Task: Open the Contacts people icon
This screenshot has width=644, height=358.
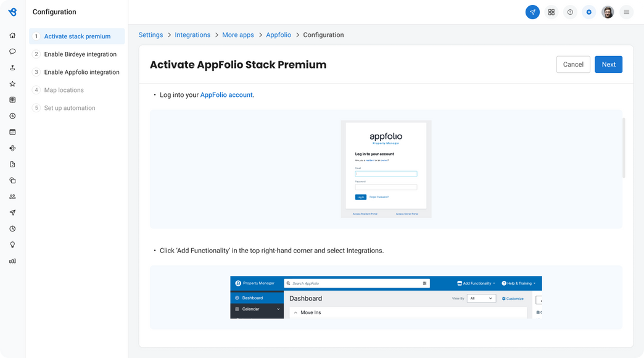Action: (x=12, y=196)
